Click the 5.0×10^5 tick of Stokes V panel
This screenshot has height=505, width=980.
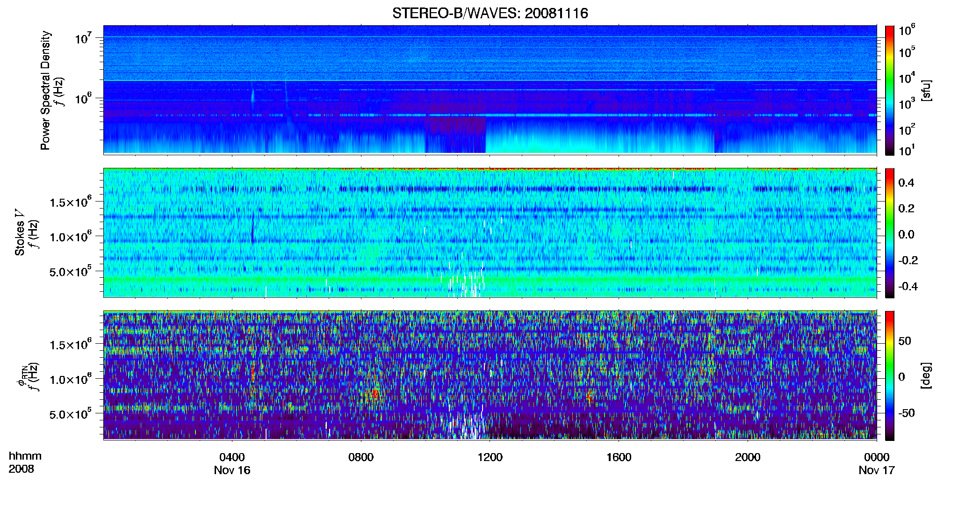tap(71, 271)
